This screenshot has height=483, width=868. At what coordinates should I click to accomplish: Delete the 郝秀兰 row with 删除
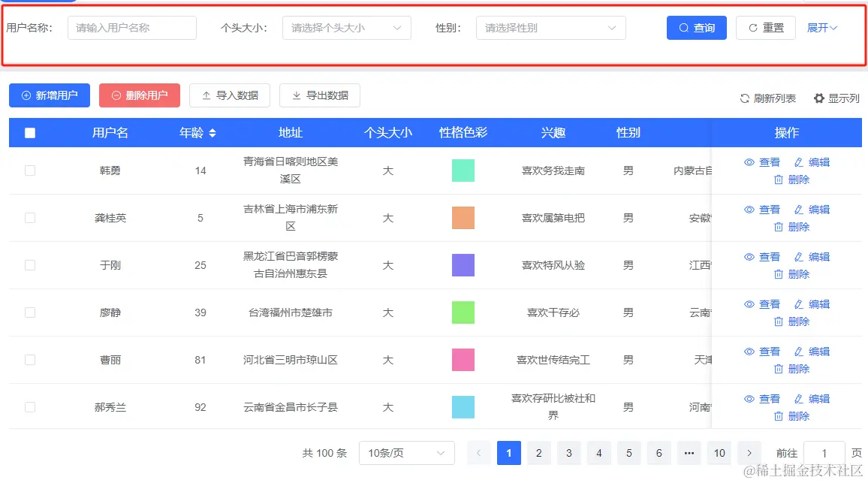tap(791, 416)
